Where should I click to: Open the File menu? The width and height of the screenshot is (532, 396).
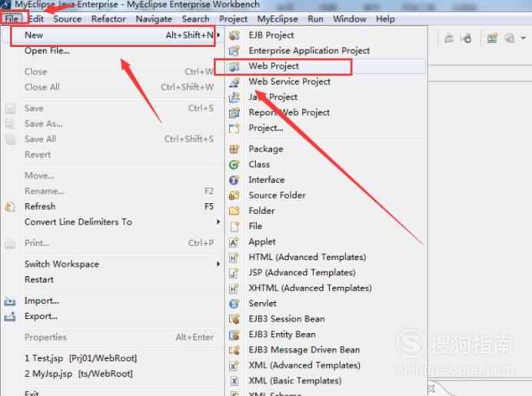pos(12,18)
